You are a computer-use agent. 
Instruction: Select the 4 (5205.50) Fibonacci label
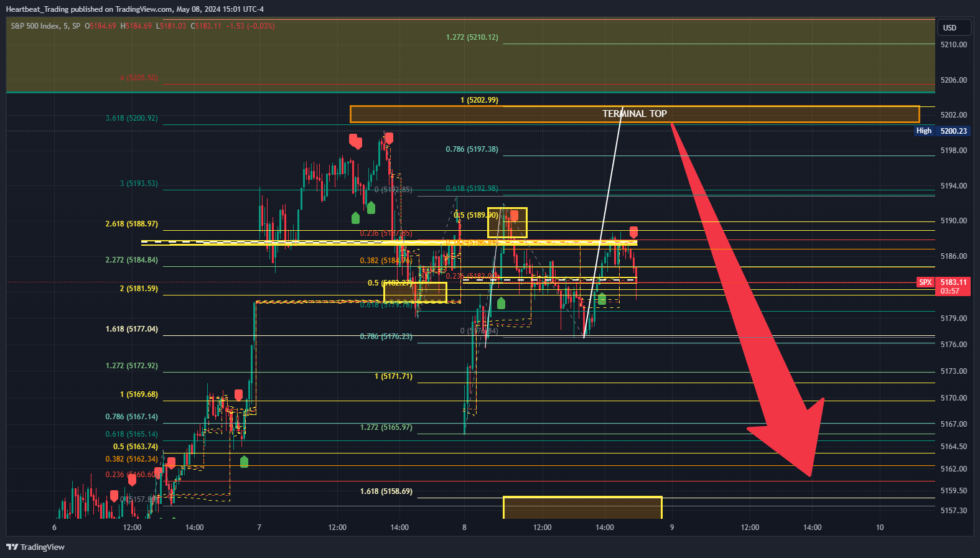pos(139,78)
